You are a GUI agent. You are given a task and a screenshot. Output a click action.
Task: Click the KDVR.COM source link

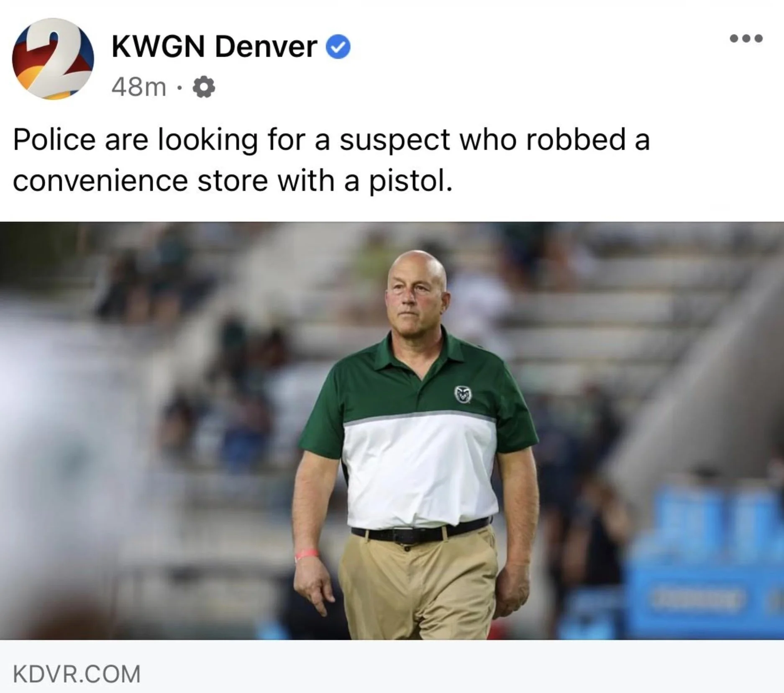[77, 674]
